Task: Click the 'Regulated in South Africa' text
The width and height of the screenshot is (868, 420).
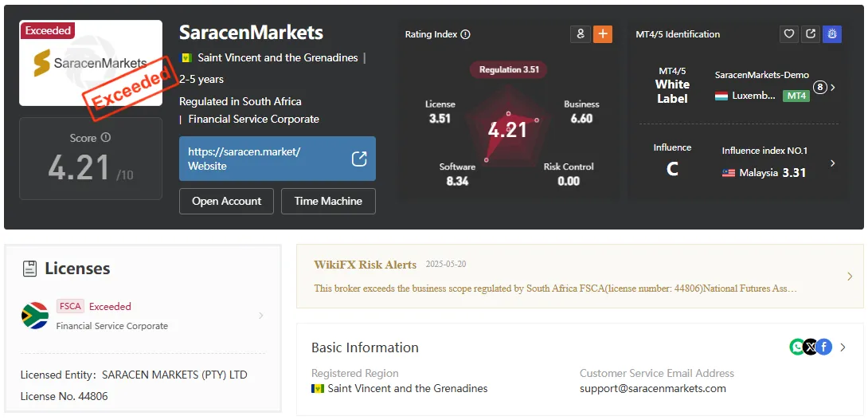Action: click(240, 101)
